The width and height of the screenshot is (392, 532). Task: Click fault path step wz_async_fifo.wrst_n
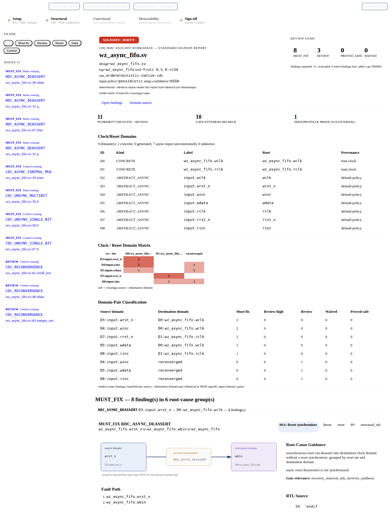coord(128,497)
